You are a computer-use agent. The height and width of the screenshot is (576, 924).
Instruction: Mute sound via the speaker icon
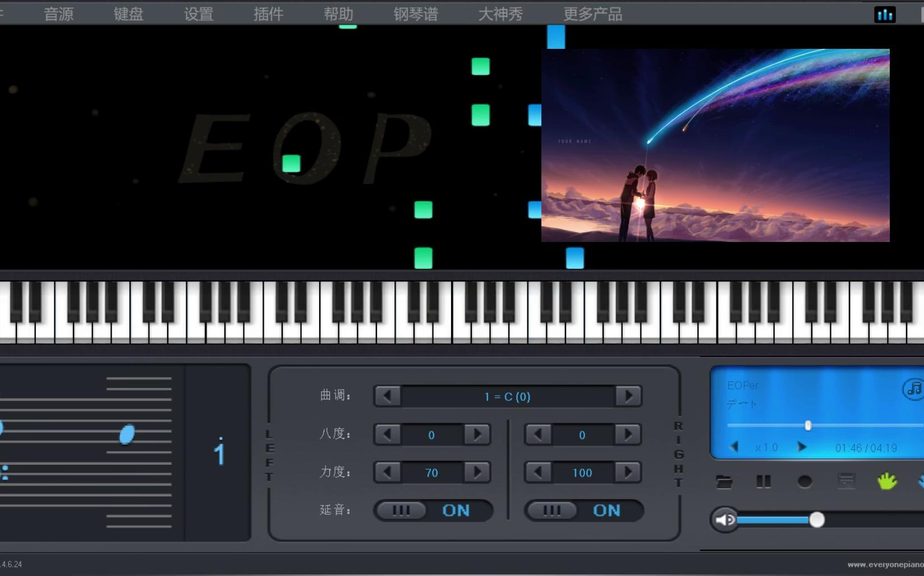725,519
